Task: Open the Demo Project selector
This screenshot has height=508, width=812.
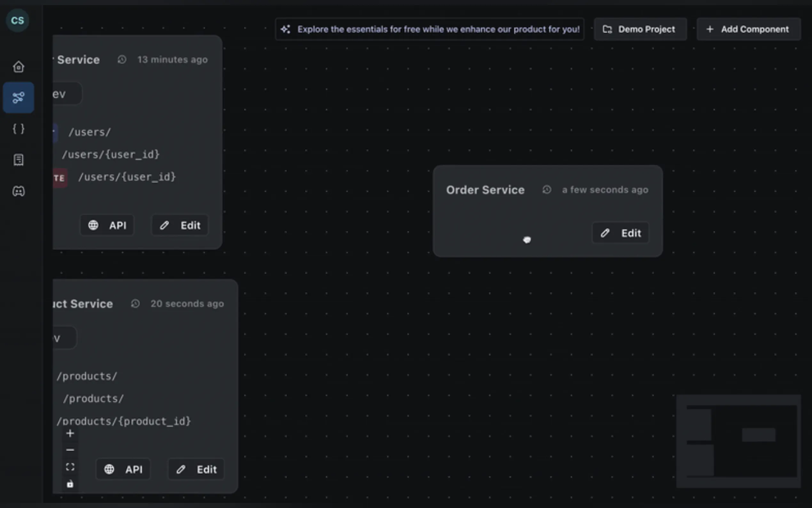Action: (640, 29)
